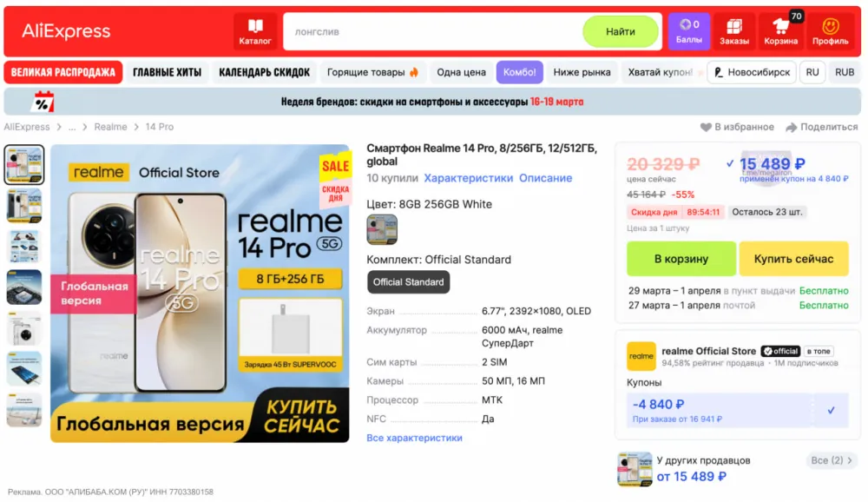The image size is (868, 502).
Task: Open the ГЛАВНЫЕ ХИТЫ tab
Action: (x=167, y=72)
